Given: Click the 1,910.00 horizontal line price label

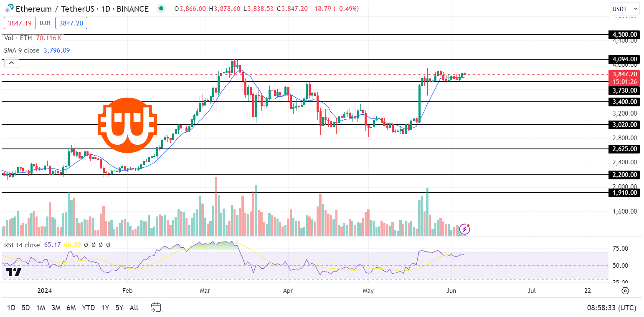Looking at the screenshot, I should pyautogui.click(x=624, y=193).
